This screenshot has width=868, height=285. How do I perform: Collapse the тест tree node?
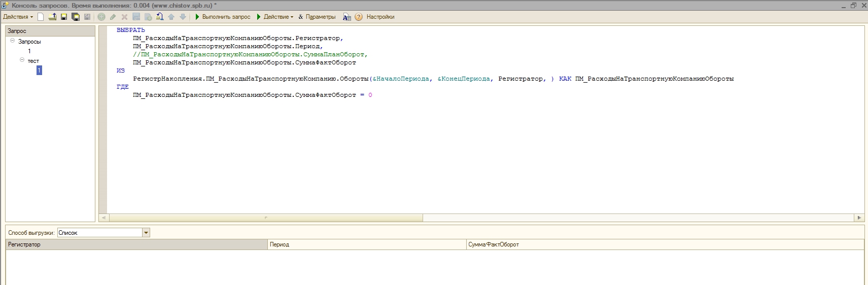pyautogui.click(x=22, y=60)
